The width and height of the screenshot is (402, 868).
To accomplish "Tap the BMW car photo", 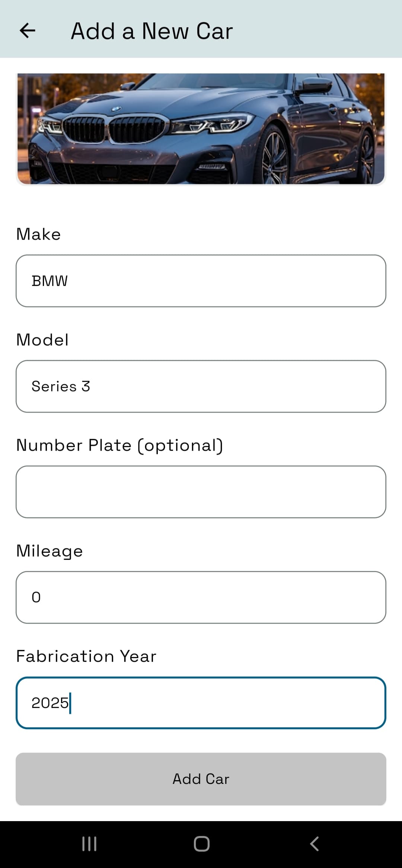I will click(x=201, y=128).
